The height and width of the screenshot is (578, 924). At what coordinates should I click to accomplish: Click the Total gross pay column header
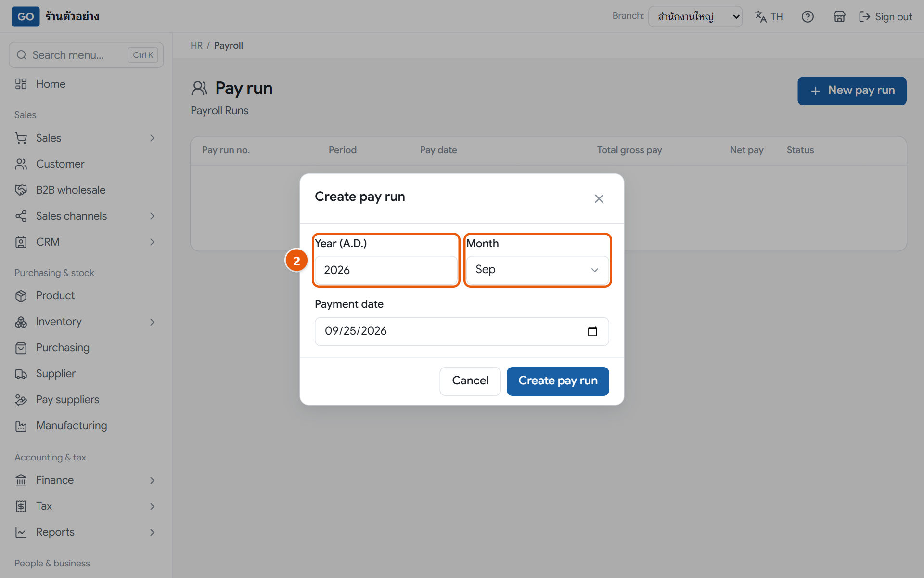point(629,150)
